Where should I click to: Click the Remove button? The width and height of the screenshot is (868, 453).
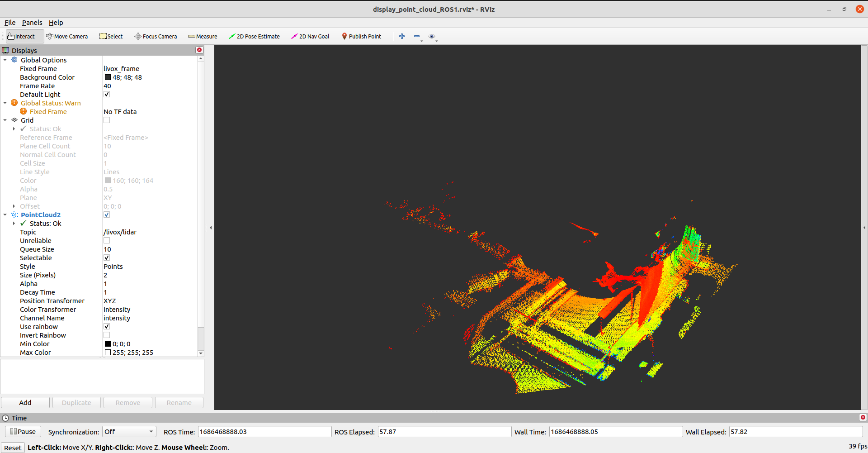pyautogui.click(x=128, y=402)
